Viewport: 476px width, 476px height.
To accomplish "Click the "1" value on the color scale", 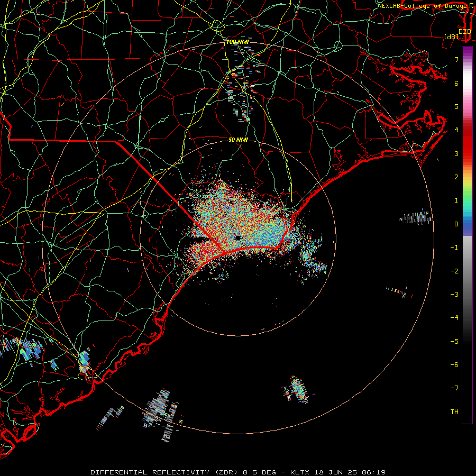I will [456, 200].
